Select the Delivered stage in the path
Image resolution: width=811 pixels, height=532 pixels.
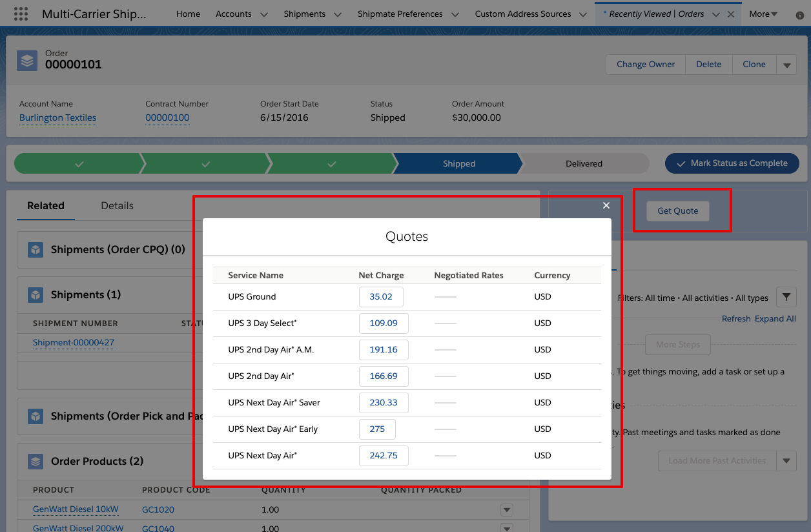584,164
